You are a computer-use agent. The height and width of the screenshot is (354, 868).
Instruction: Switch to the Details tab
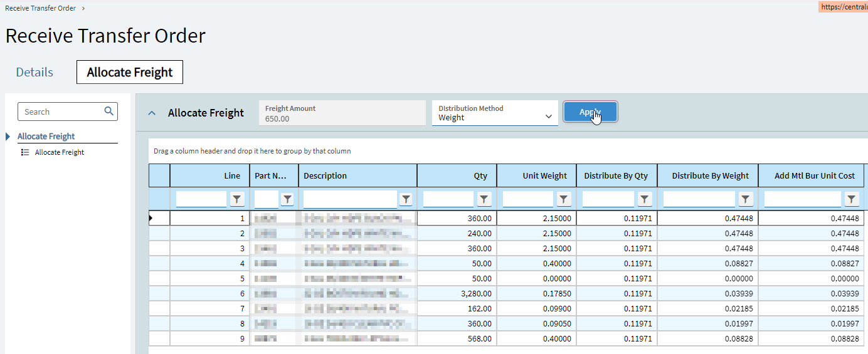pyautogui.click(x=34, y=72)
